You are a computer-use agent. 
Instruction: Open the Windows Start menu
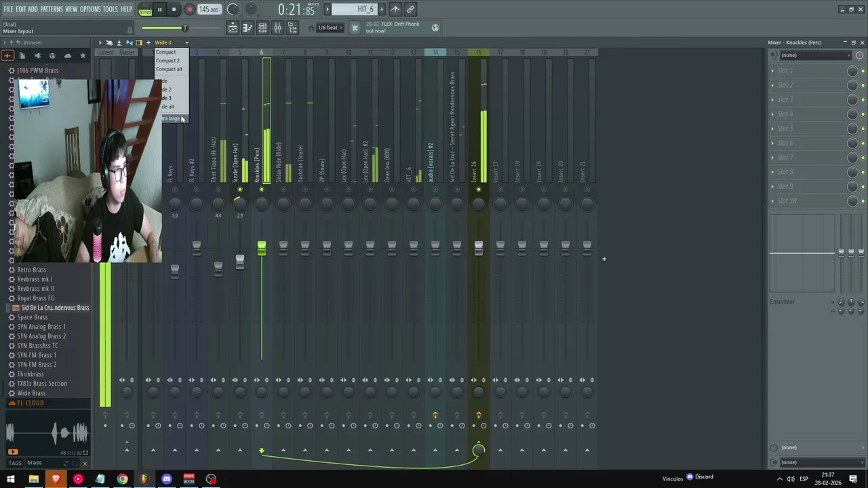coord(11,479)
